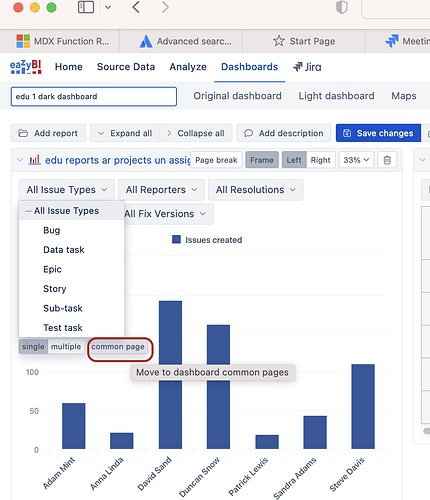Click the common page button

(118, 347)
